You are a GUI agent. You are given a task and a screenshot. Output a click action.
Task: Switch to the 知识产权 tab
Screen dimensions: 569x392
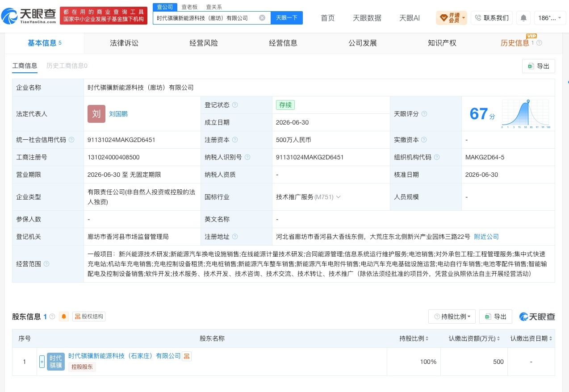pos(442,43)
